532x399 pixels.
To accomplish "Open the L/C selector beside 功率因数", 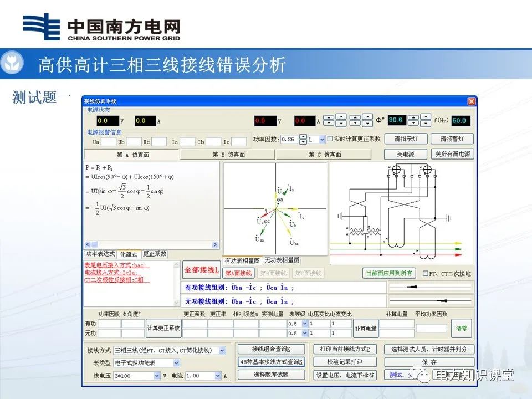I will click(323, 140).
